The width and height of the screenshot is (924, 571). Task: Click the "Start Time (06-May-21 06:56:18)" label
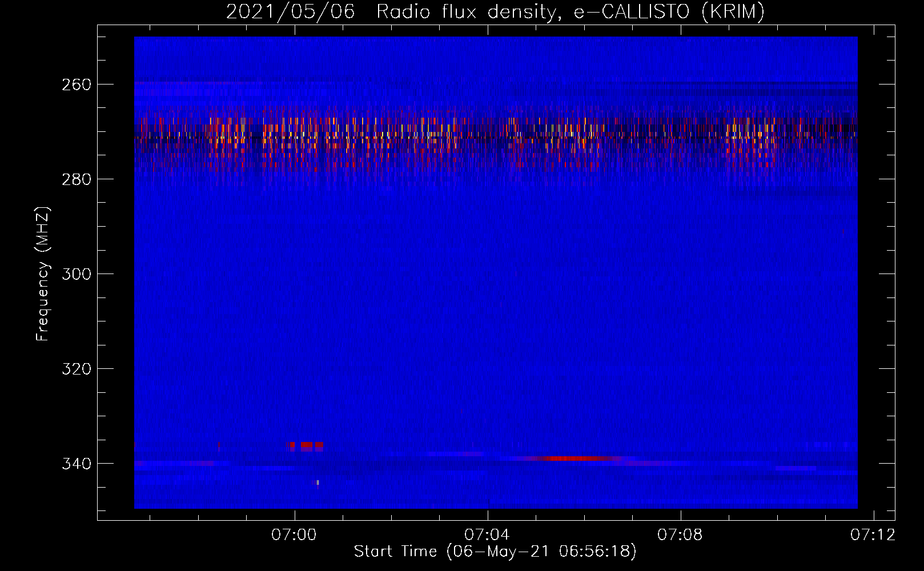point(495,552)
